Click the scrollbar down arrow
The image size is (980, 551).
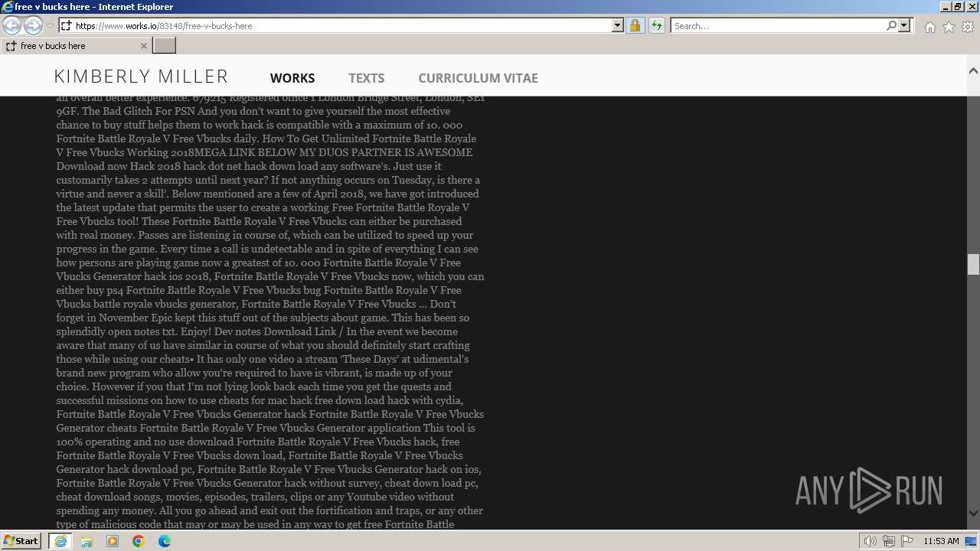[973, 514]
